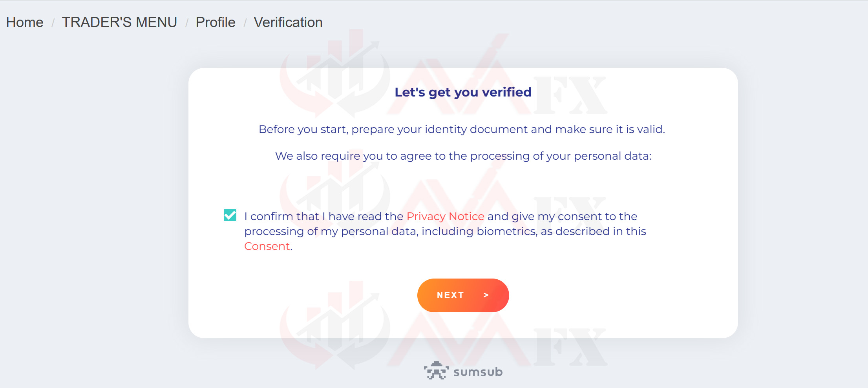Image resolution: width=868 pixels, height=388 pixels.
Task: Navigate to TRADER'S MENU via the breadcrumb
Action: (x=119, y=22)
